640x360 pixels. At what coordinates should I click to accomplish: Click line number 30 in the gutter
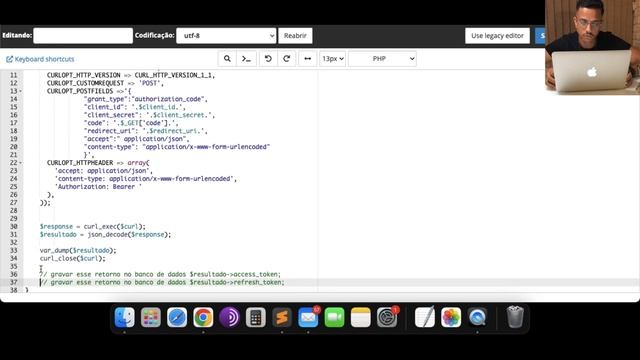tap(13, 227)
